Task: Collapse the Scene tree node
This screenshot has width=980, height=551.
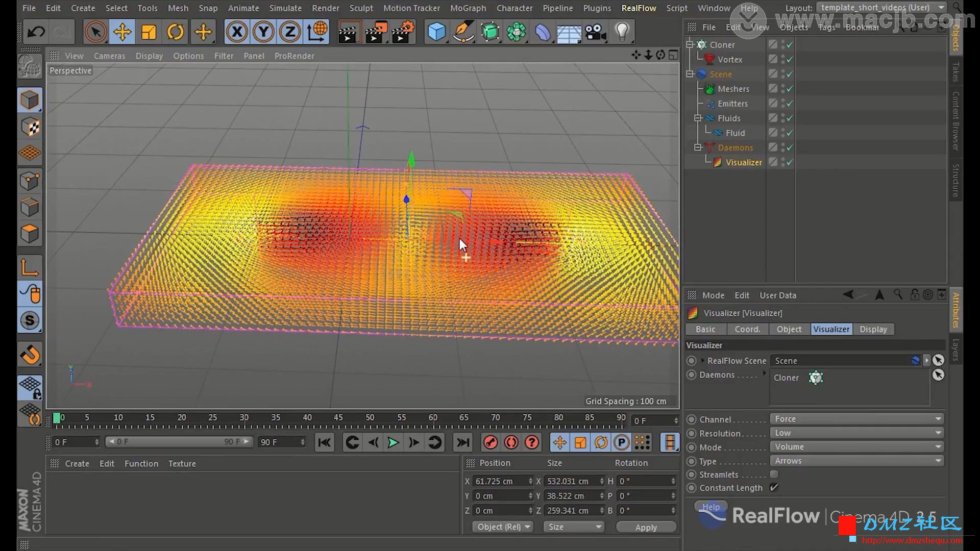Action: (690, 74)
